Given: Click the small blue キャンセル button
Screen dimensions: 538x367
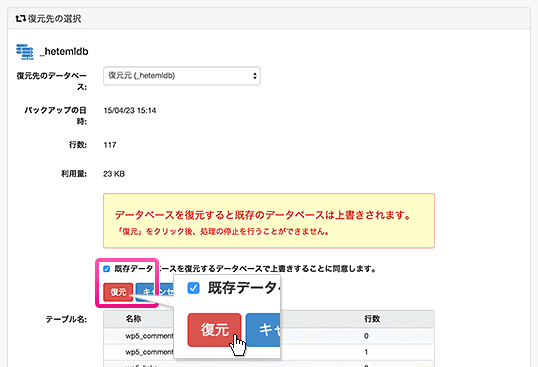Looking at the screenshot, I should (x=147, y=292).
